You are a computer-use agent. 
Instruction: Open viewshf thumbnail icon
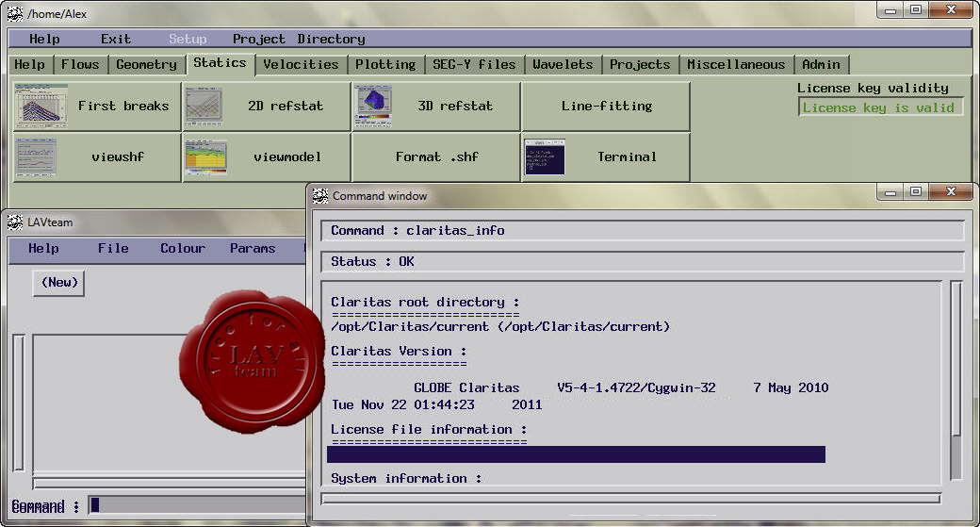[36, 157]
